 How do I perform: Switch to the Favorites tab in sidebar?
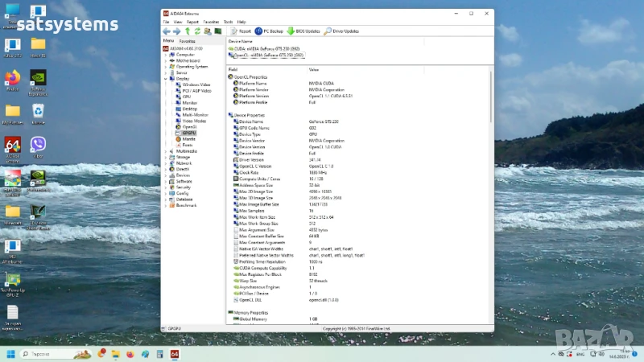point(187,39)
